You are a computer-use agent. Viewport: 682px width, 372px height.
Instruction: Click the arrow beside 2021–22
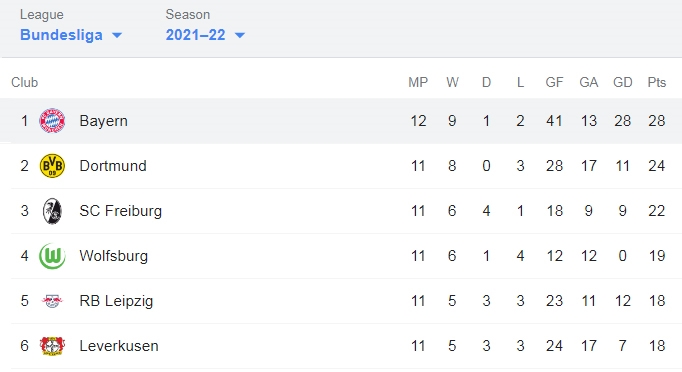(240, 35)
